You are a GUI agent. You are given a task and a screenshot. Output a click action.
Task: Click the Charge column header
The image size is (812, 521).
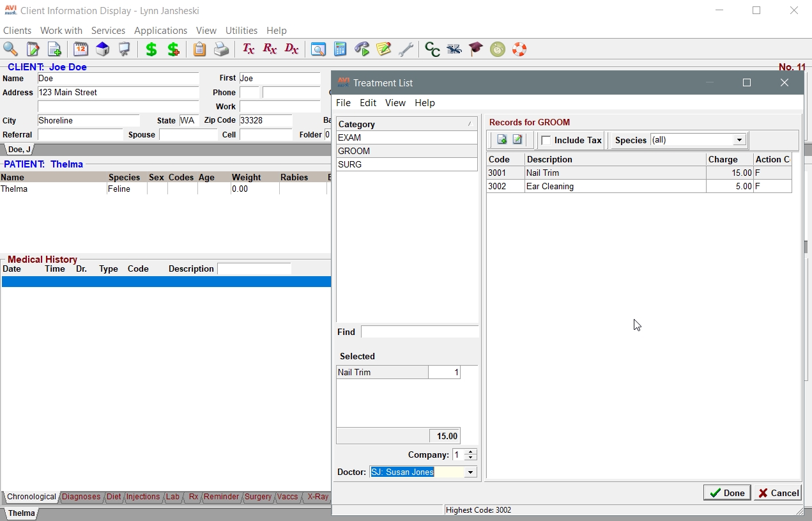click(x=730, y=159)
